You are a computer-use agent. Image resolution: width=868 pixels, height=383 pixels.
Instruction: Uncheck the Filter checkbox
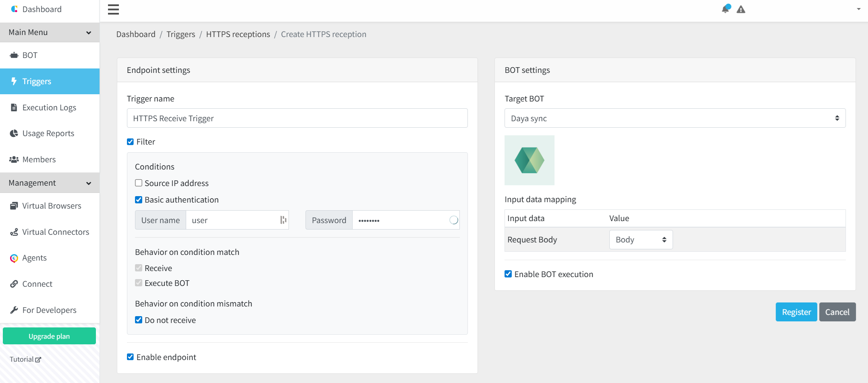click(x=130, y=142)
